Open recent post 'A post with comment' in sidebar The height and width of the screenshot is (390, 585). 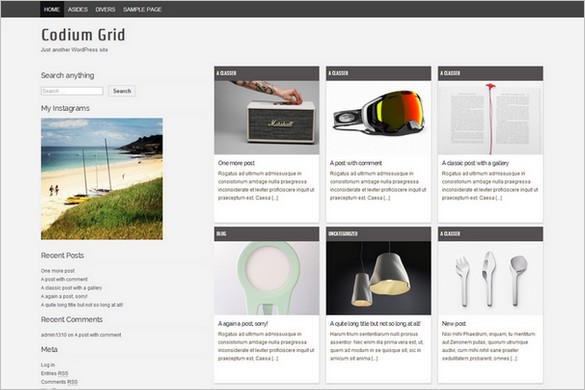coord(64,279)
